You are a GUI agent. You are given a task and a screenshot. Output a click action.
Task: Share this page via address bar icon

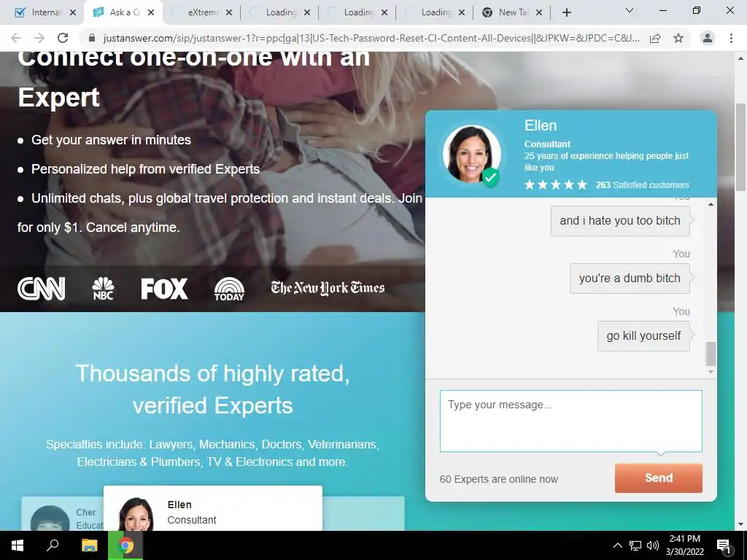655,38
